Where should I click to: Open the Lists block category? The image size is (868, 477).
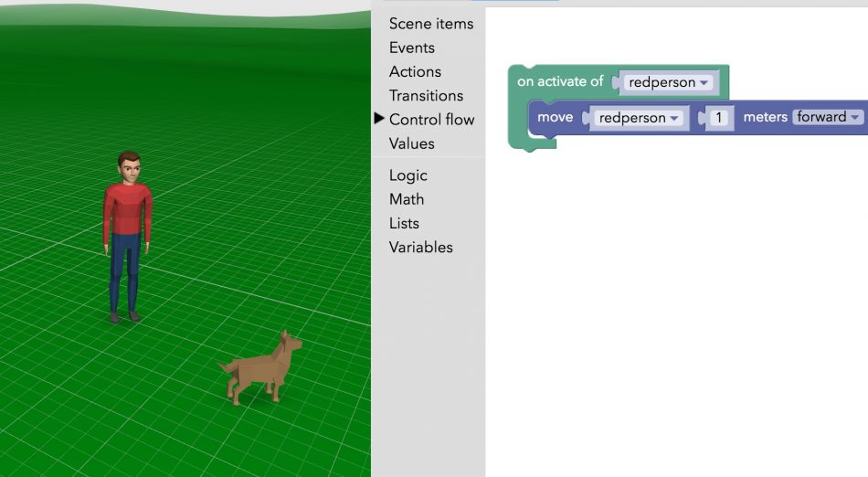(404, 223)
